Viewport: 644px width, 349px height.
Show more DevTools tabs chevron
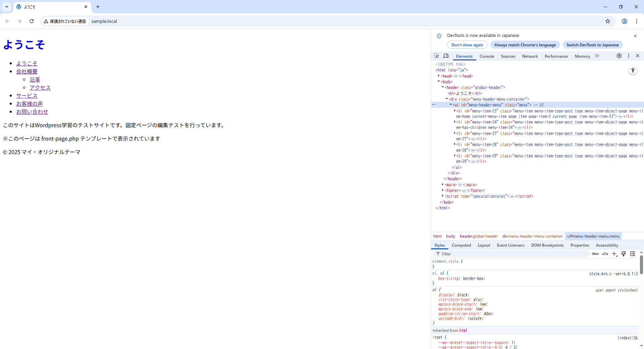click(597, 56)
